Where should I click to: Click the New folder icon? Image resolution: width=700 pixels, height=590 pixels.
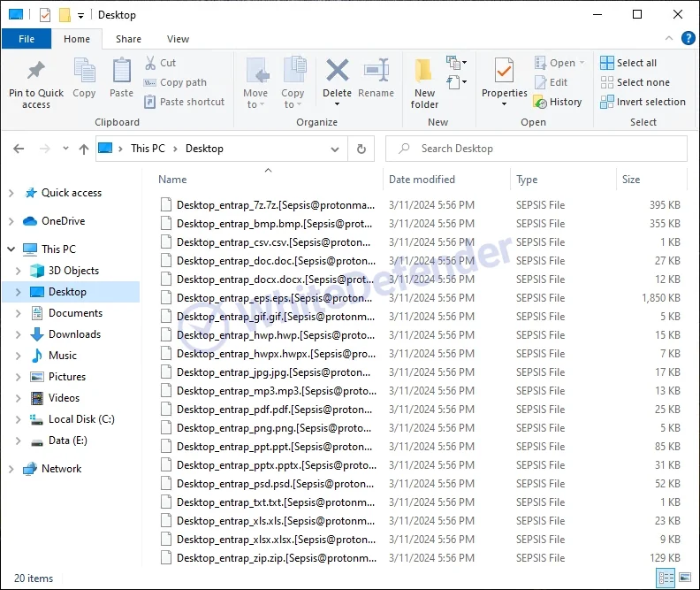click(x=424, y=74)
